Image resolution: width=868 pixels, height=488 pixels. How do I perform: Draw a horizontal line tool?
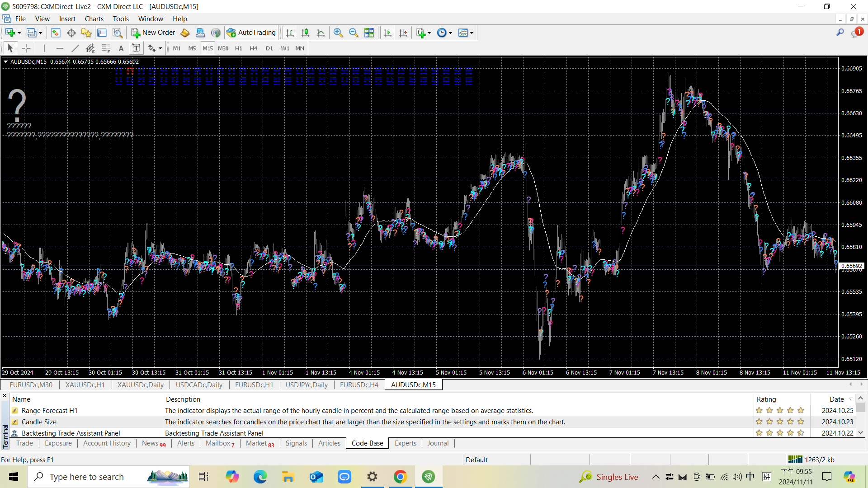[x=60, y=48]
